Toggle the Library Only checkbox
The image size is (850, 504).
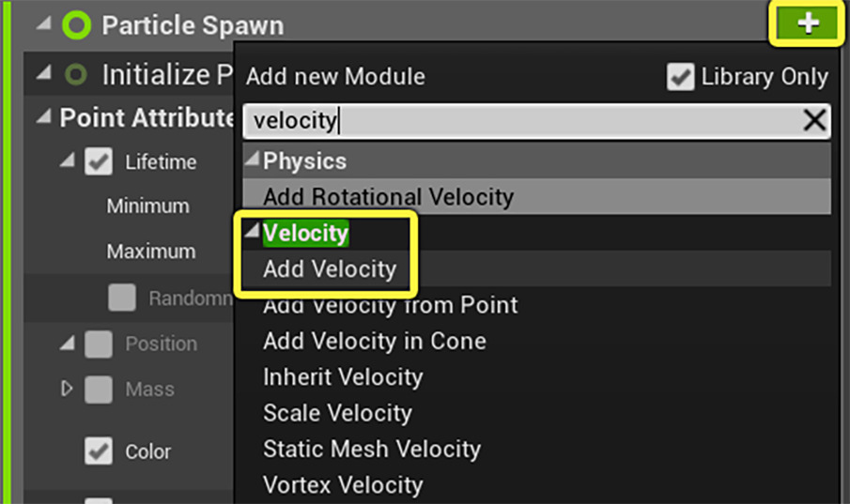point(680,77)
